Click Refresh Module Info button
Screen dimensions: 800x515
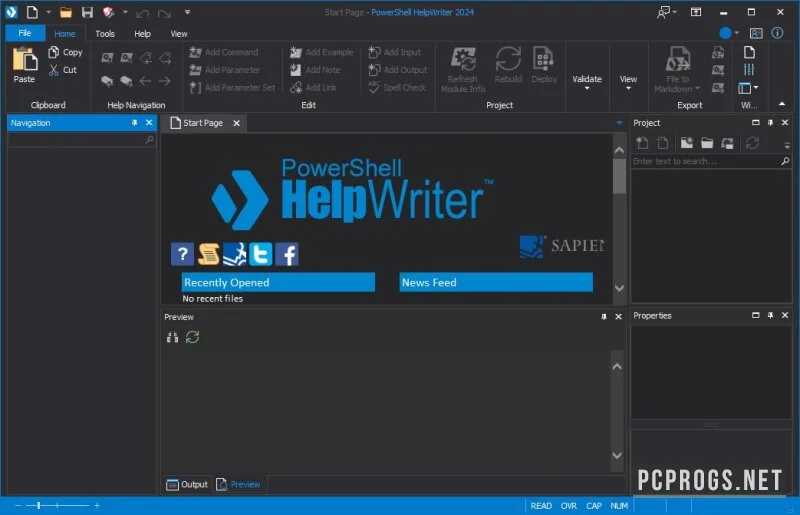[x=463, y=70]
